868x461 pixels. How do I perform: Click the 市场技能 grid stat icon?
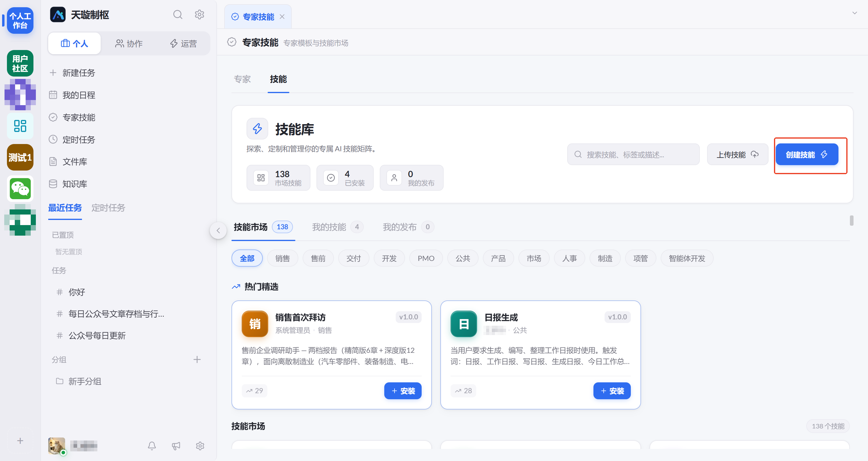tap(261, 177)
